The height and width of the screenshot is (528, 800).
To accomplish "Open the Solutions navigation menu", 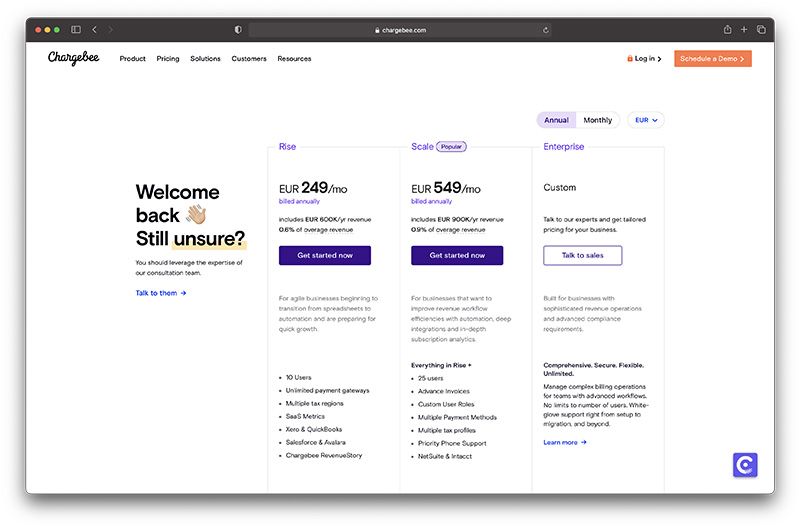I will pos(205,59).
